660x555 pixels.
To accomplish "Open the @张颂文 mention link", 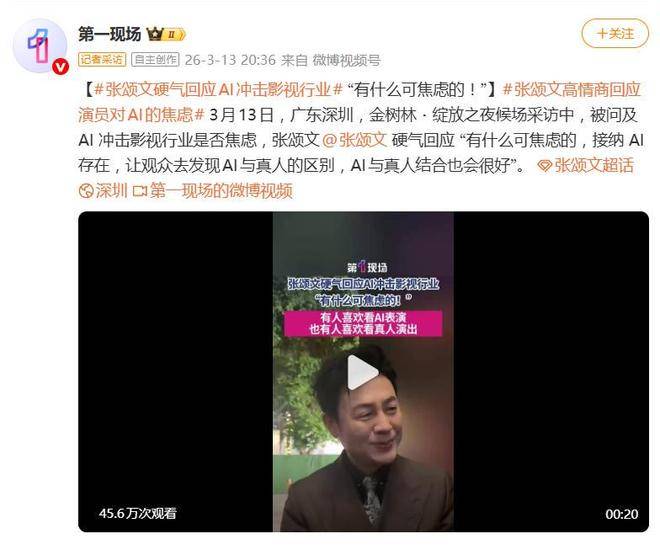I will [x=354, y=140].
